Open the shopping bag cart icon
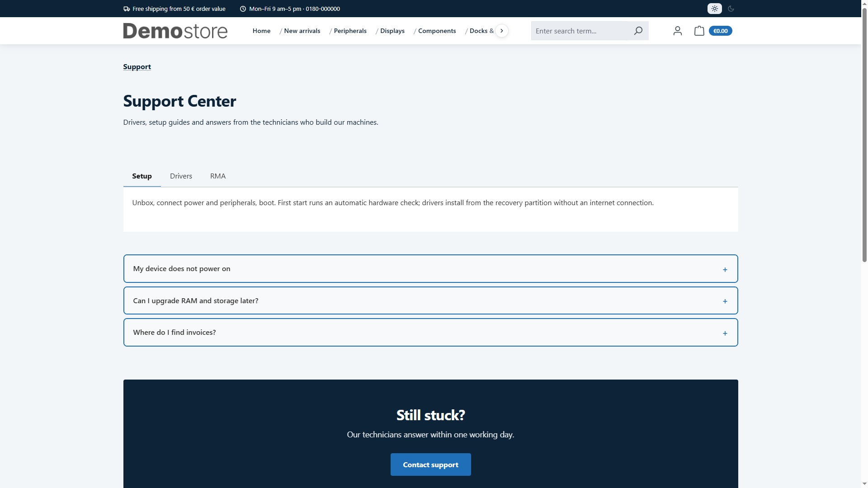This screenshot has height=488, width=868. point(699,31)
